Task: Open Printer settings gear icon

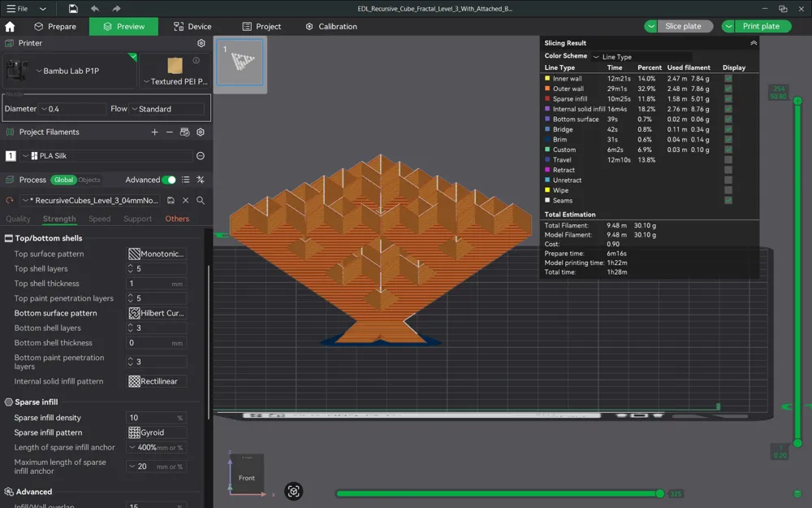Action: [x=201, y=43]
